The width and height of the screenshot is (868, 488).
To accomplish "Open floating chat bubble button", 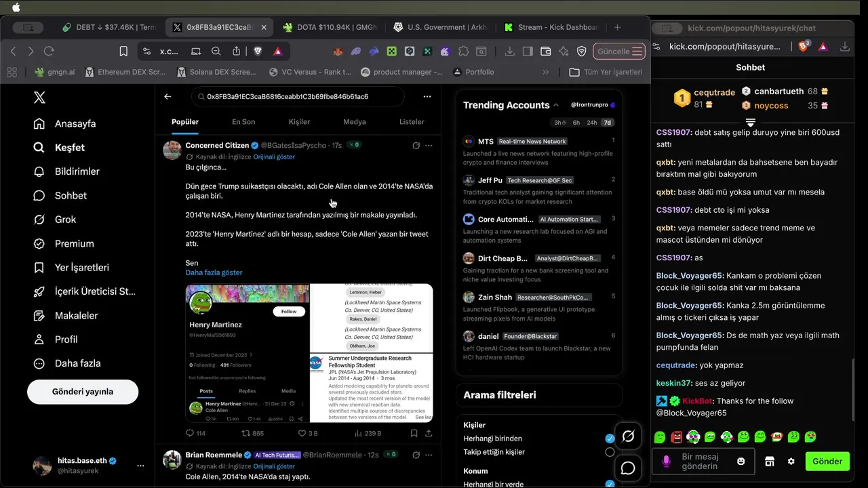I will coord(628,468).
